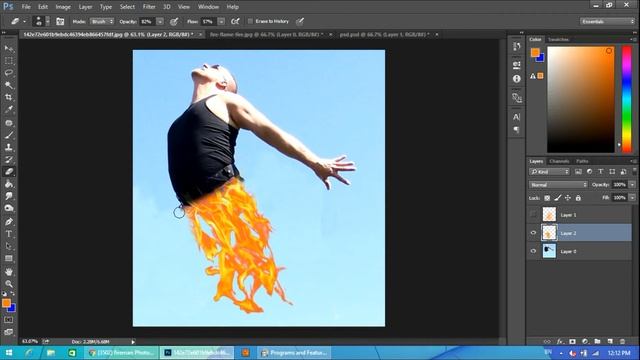Viewport: 640px width, 360px height.
Task: Select the Clone Stamp tool
Action: point(9,147)
